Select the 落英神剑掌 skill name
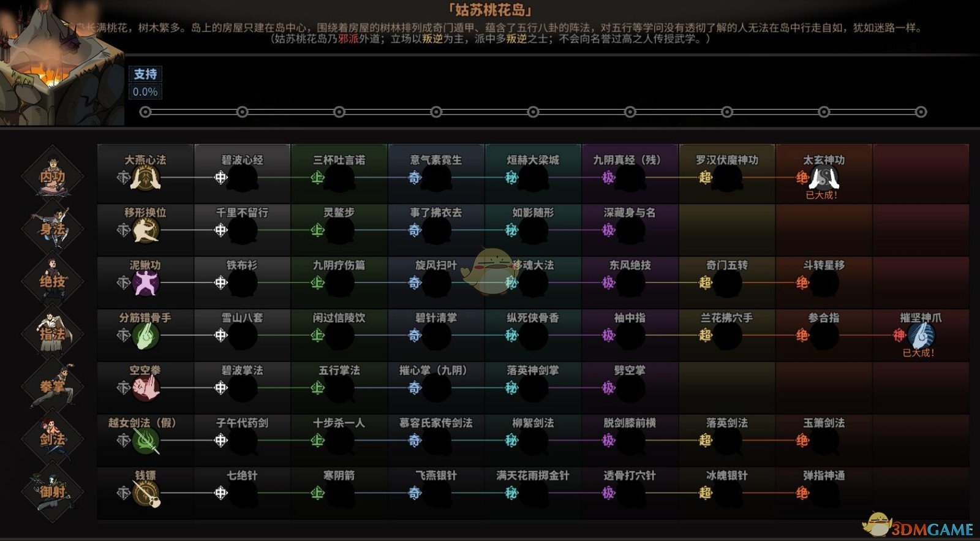 point(533,371)
